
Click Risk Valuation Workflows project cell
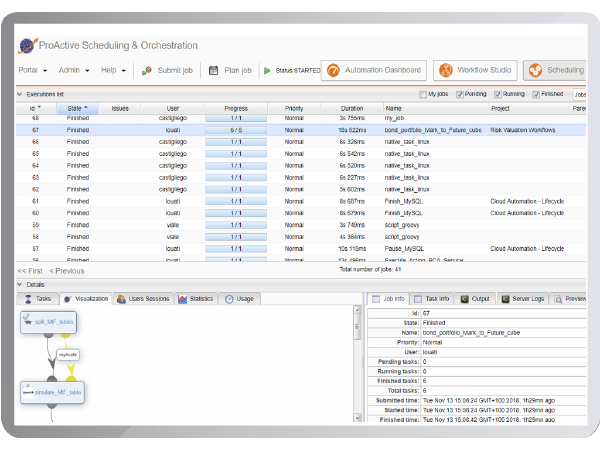click(x=523, y=130)
